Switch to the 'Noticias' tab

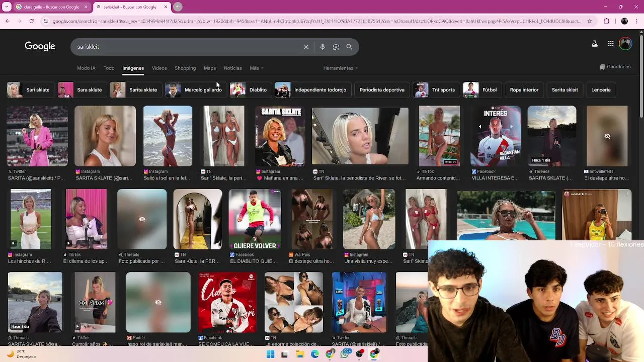pyautogui.click(x=232, y=68)
